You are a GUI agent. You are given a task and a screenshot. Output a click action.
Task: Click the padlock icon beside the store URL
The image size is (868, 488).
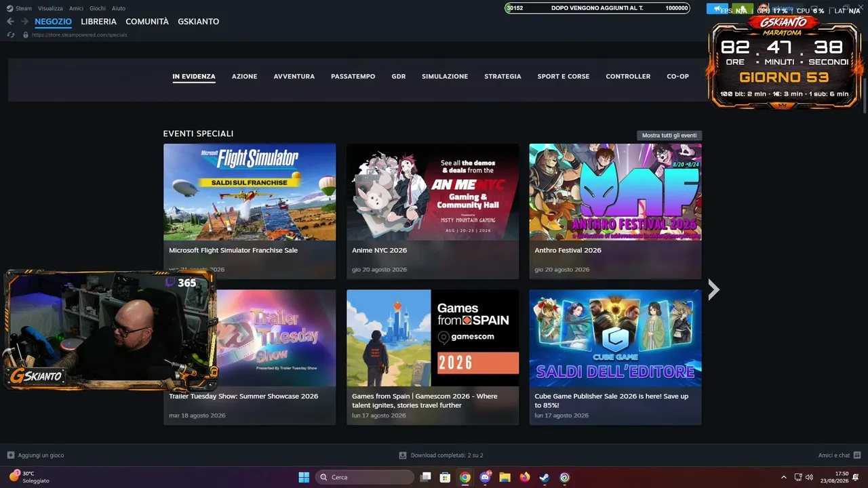pyautogui.click(x=26, y=35)
